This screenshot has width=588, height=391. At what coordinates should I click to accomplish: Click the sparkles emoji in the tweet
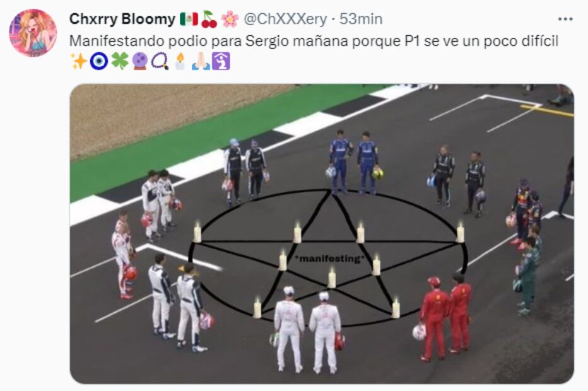tap(79, 61)
